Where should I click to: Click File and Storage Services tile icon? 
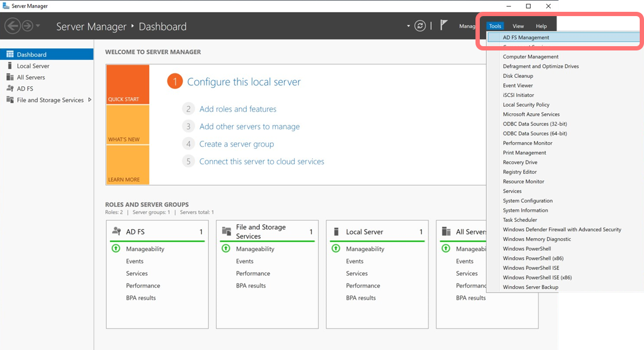[x=226, y=231]
